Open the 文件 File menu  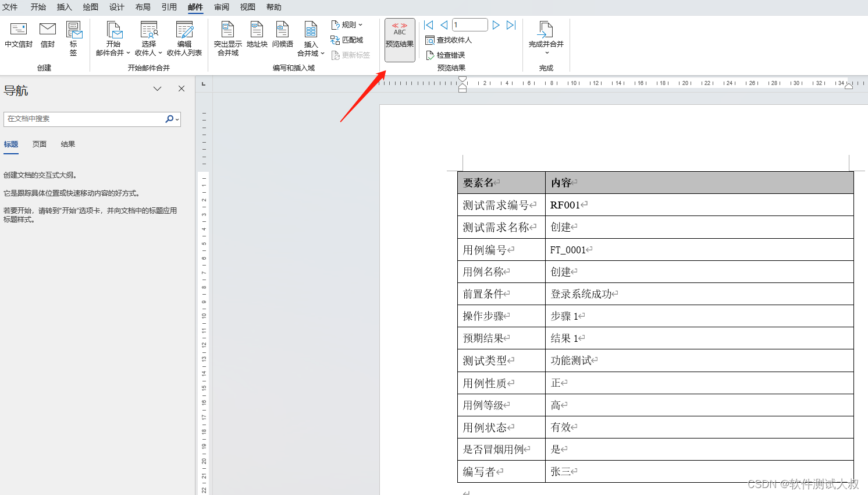coord(10,7)
